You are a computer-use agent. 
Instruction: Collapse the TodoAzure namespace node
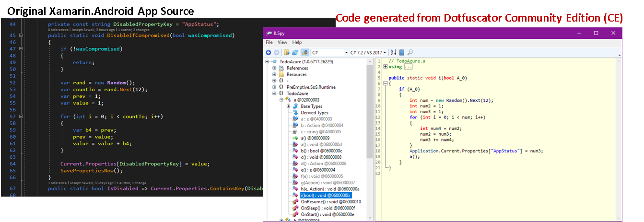[x=274, y=93]
